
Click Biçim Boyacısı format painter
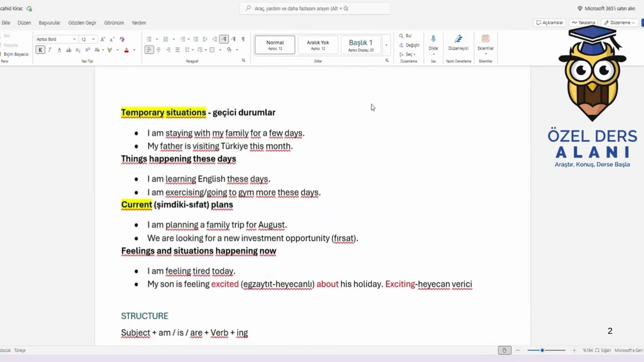pyautogui.click(x=16, y=54)
